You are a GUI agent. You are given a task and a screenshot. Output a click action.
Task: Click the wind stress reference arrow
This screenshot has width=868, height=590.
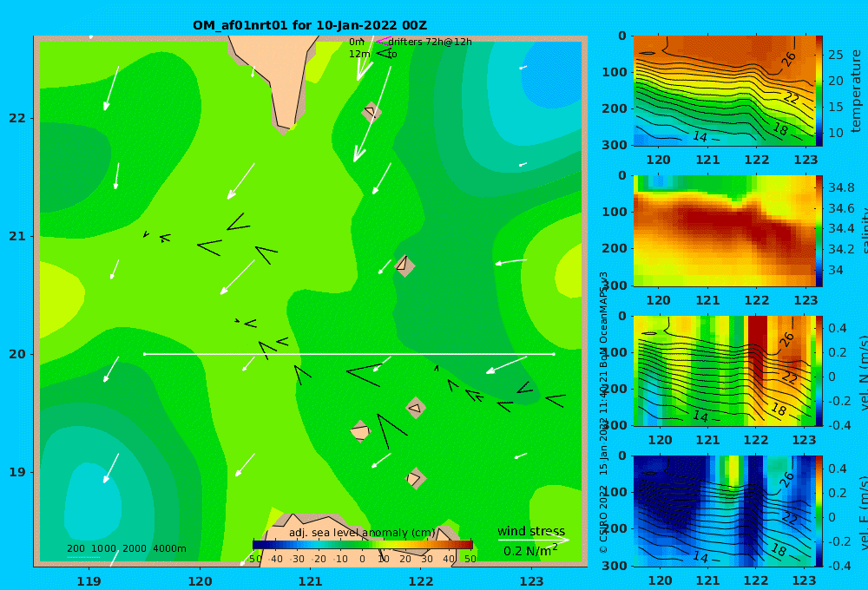(533, 540)
